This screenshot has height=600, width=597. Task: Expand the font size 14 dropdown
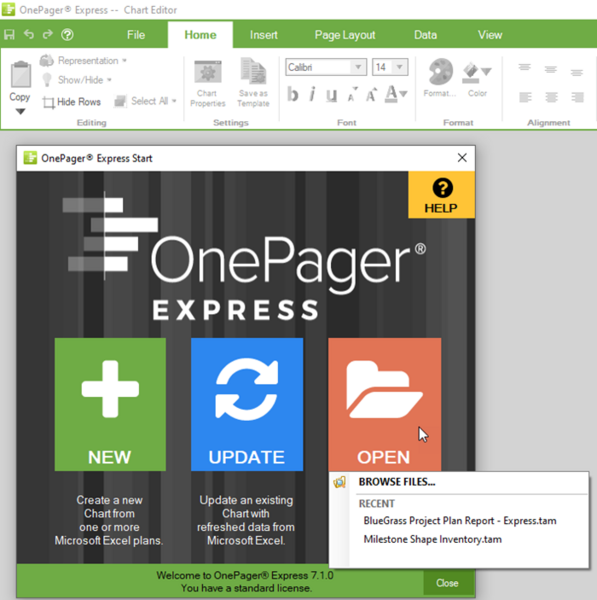(400, 67)
